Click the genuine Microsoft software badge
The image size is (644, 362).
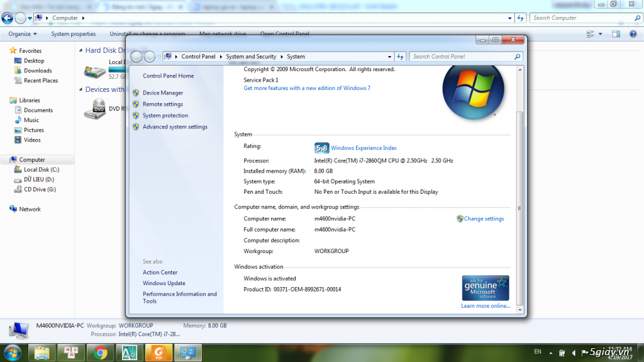(486, 288)
